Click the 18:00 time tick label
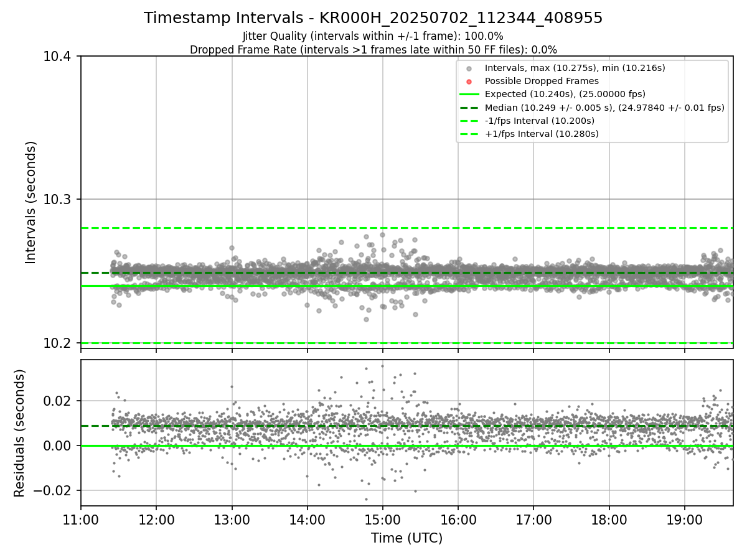 point(609,519)
